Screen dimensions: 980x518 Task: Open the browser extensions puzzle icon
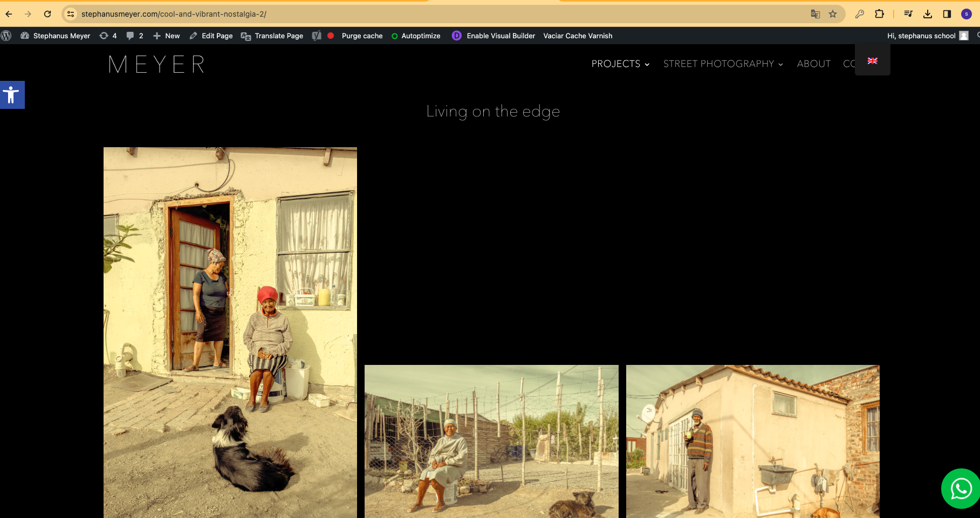[880, 14]
